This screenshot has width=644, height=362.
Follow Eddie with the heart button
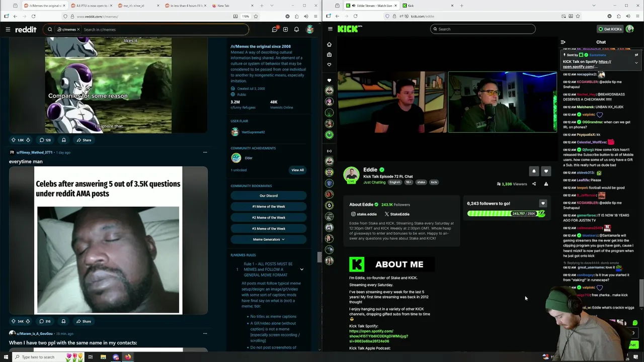pyautogui.click(x=546, y=171)
